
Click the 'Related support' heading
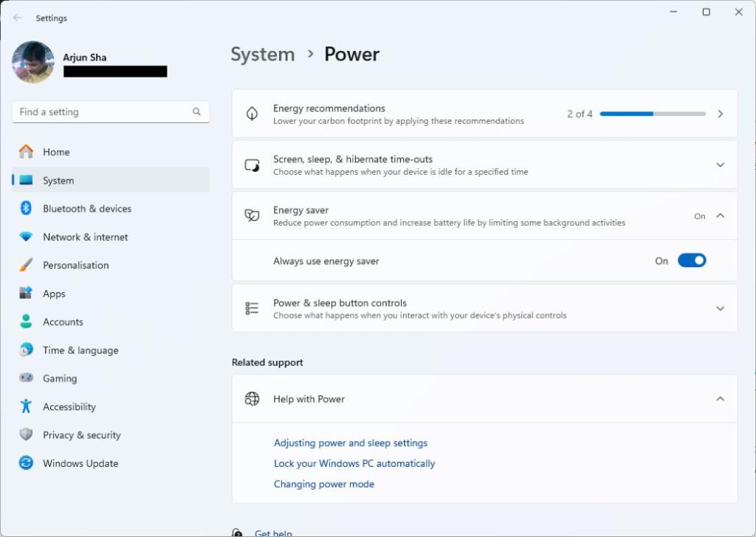pos(267,362)
